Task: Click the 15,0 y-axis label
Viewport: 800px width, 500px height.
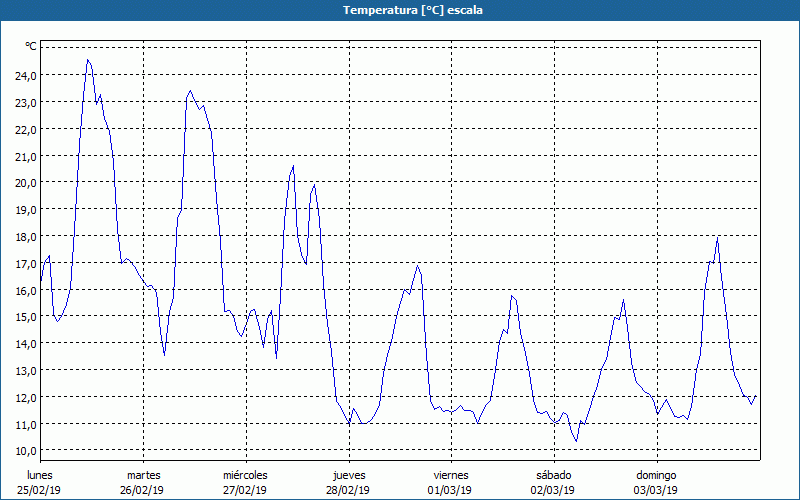Action: [26, 317]
